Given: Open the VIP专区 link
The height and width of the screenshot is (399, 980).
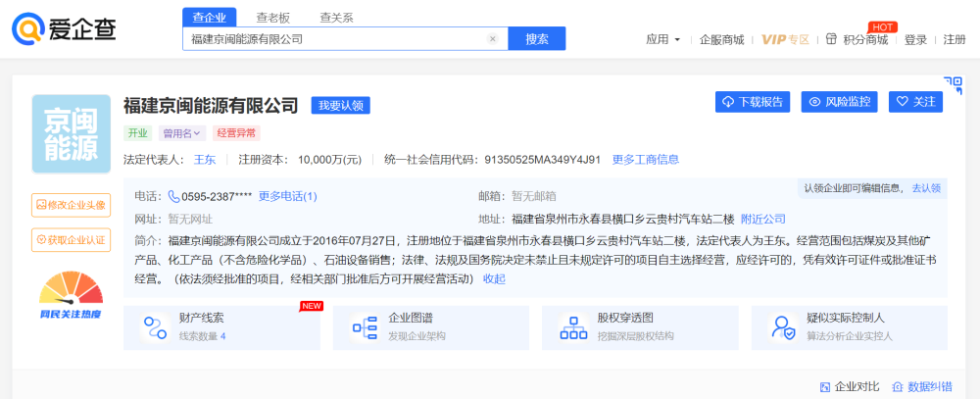Looking at the screenshot, I should [786, 39].
